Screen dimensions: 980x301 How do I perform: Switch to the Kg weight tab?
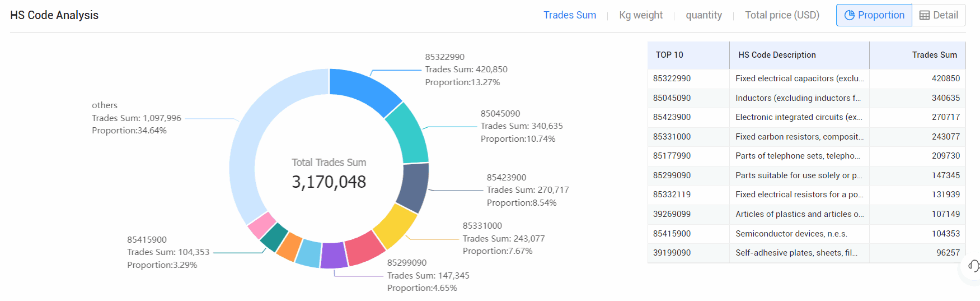click(640, 15)
